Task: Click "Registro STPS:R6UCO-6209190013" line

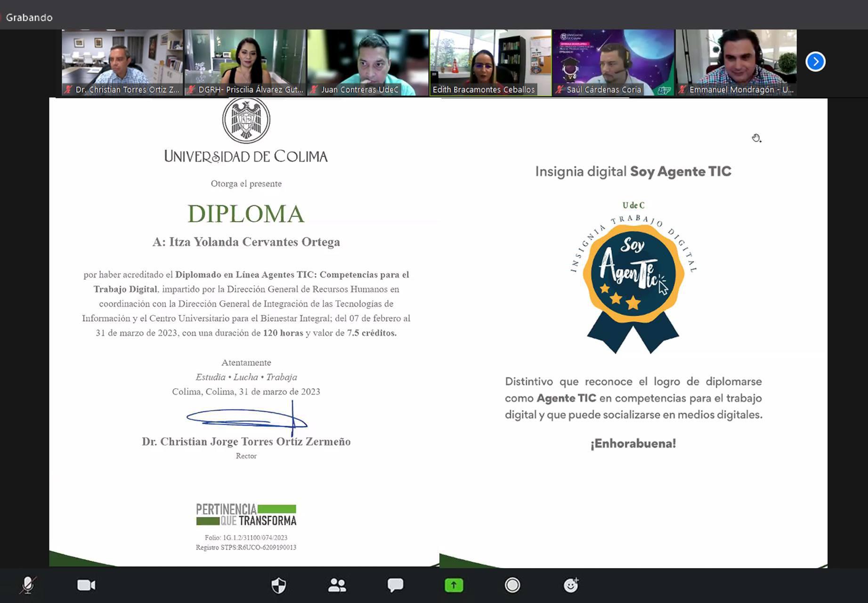Action: tap(246, 547)
